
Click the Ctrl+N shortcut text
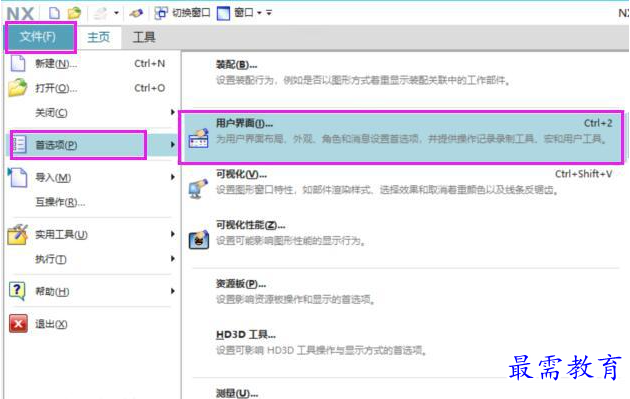click(150, 63)
